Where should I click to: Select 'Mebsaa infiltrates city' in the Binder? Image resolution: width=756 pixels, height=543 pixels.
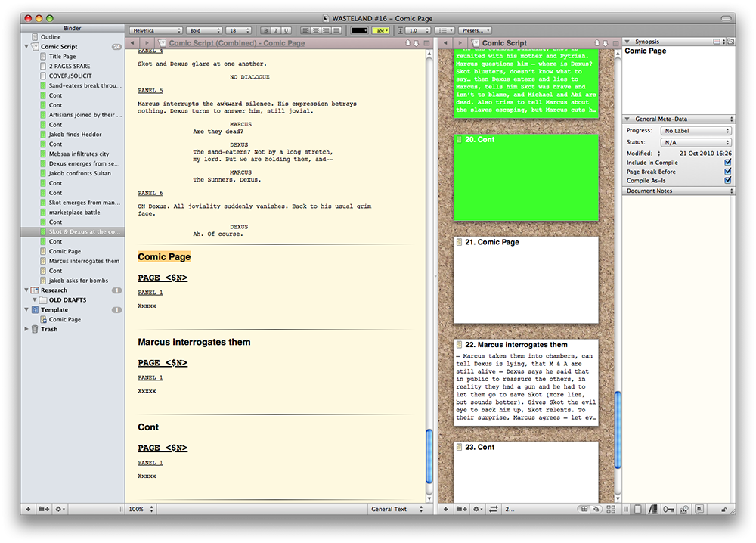(x=79, y=154)
